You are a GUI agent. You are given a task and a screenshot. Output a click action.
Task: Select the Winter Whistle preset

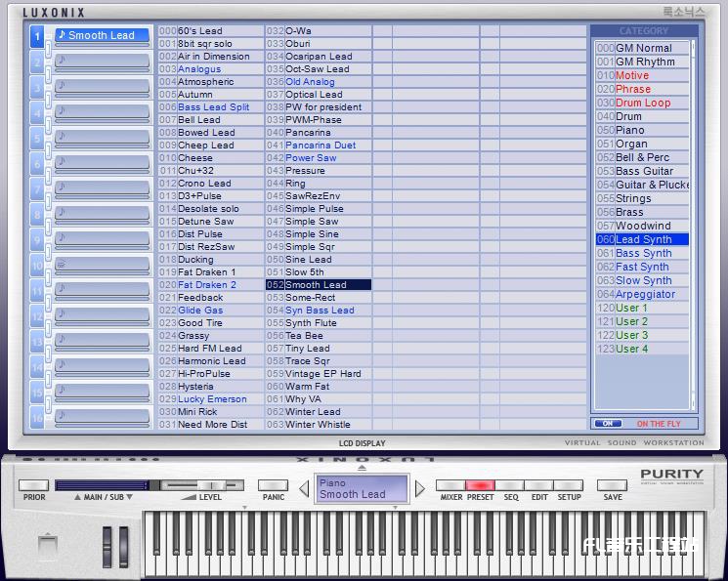[318, 425]
